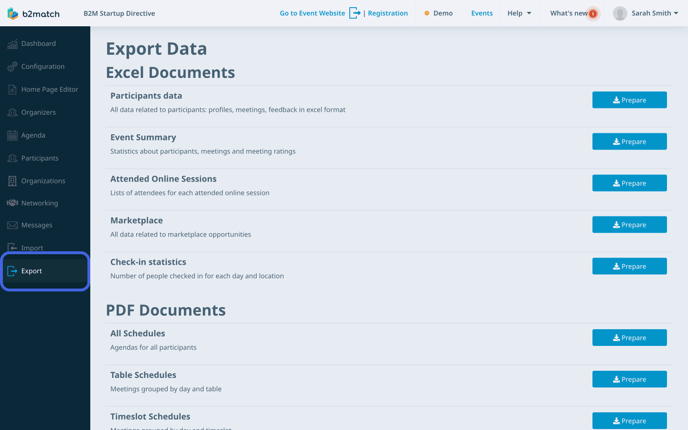Click the All Schedules heading
Viewport: 688px width, 430px height.
pos(138,333)
